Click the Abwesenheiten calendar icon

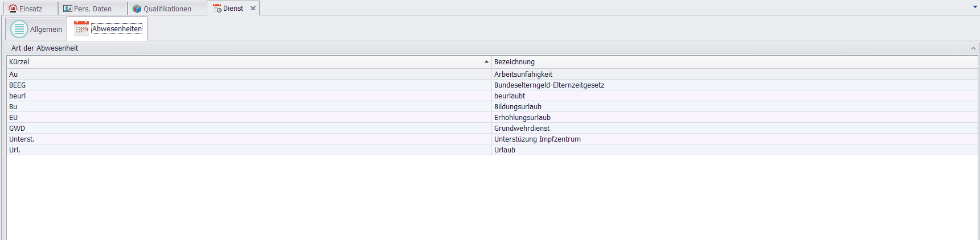pyautogui.click(x=81, y=28)
